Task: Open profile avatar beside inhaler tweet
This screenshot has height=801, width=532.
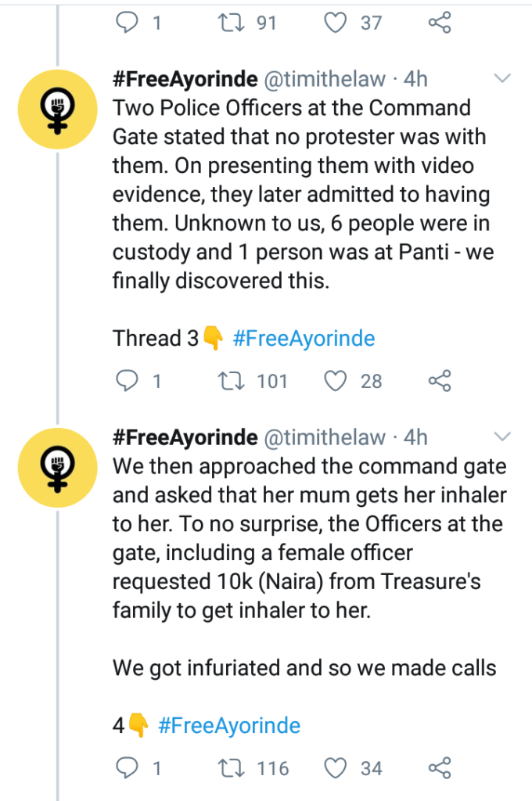Action: (x=57, y=468)
